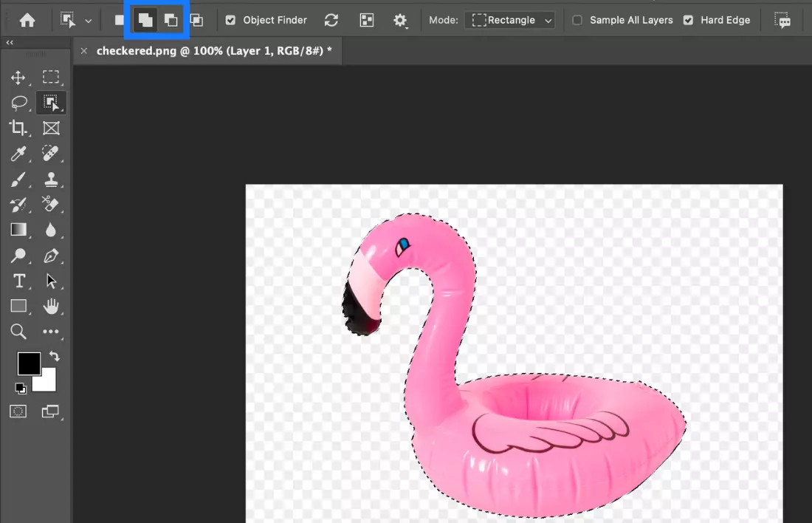This screenshot has width=812, height=523.
Task: Select the History Brush tool
Action: [18, 204]
